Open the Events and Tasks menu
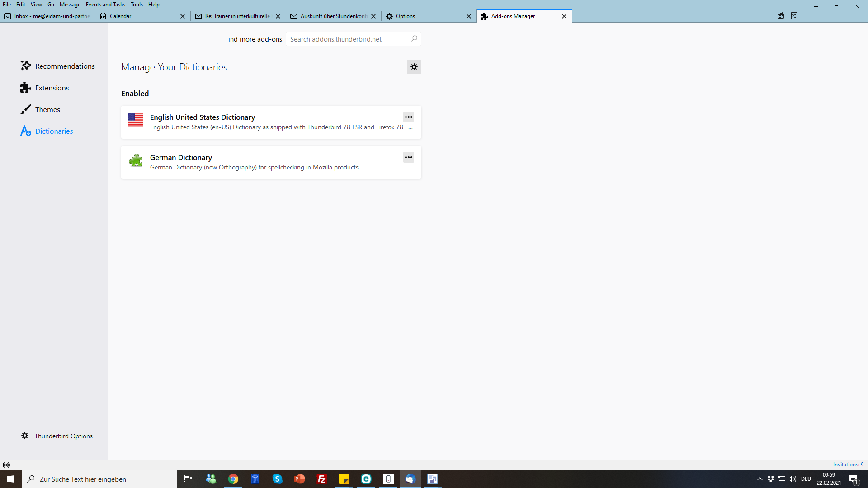This screenshot has height=488, width=868. click(x=105, y=5)
